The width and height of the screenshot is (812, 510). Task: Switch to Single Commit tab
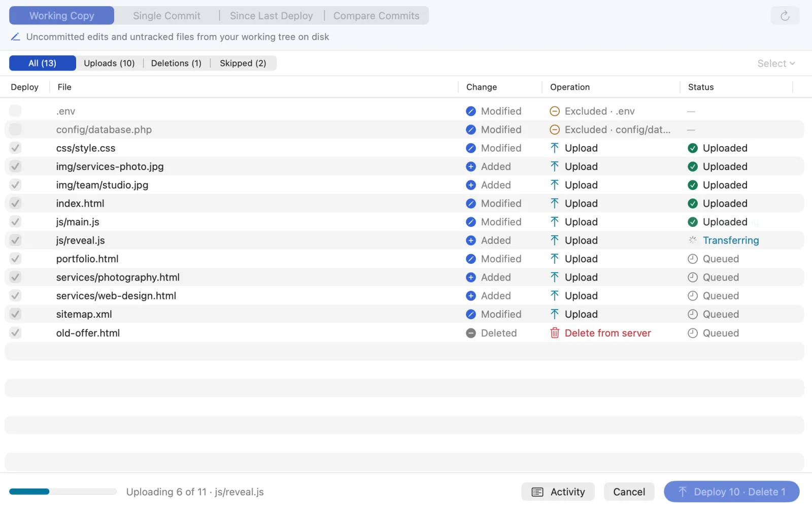(166, 16)
